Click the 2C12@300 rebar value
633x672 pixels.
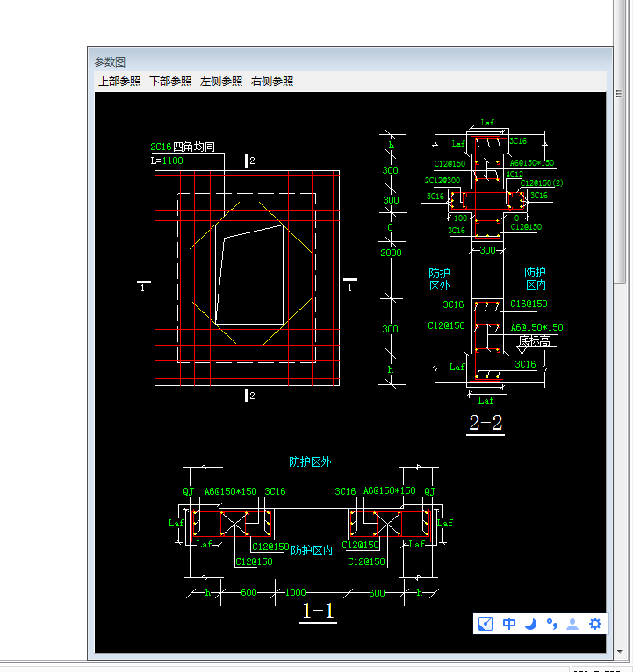pyautogui.click(x=442, y=181)
